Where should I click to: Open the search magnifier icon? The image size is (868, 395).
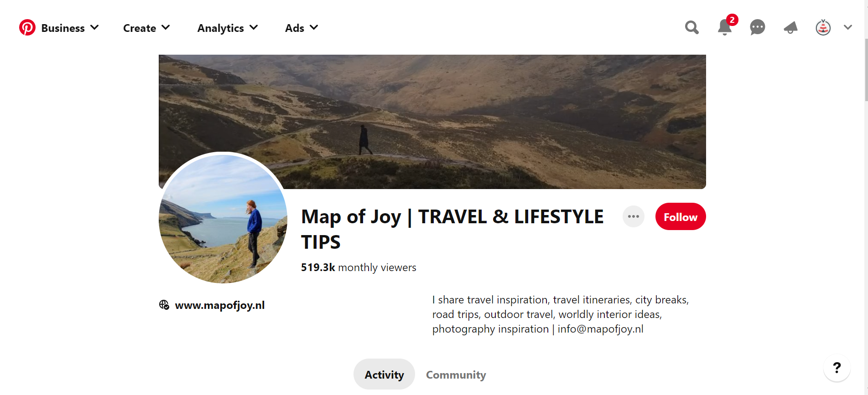point(691,28)
